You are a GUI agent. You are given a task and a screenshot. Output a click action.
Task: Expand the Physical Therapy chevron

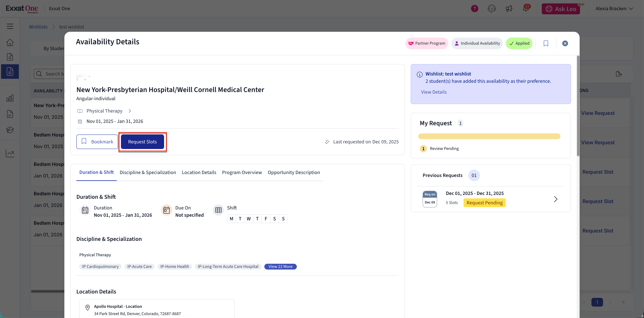click(x=130, y=111)
